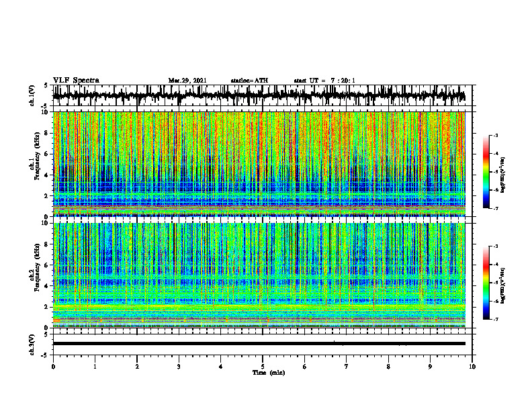Image resolution: width=532 pixels, height=411 pixels.
Task: Click the time axis tick label "5"
Action: [263, 367]
